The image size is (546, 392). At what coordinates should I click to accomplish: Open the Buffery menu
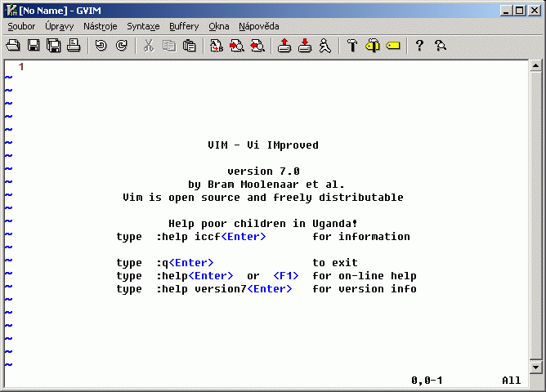[x=184, y=26]
